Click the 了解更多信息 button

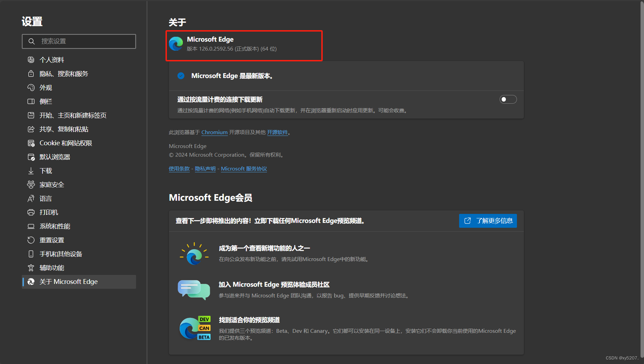tap(488, 221)
